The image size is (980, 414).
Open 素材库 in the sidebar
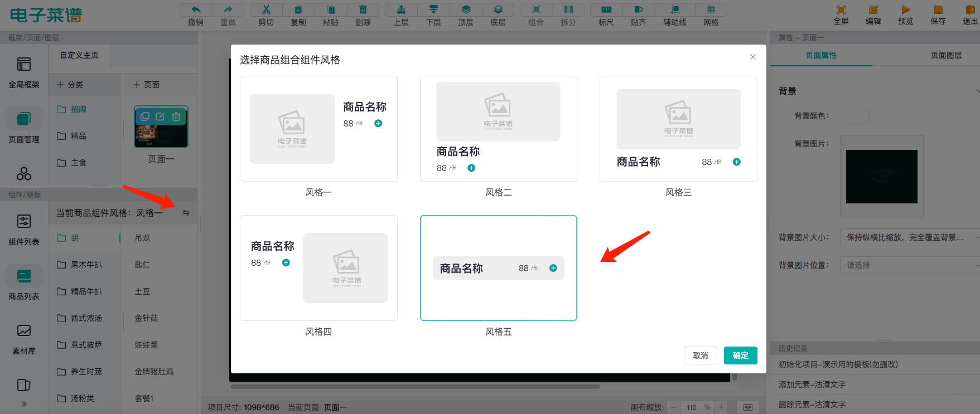pos(24,339)
